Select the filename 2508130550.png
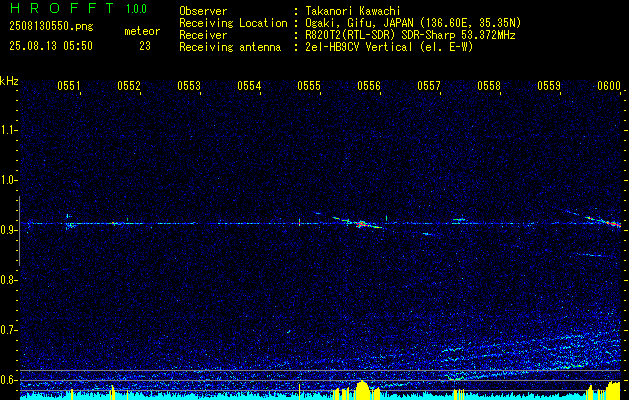Image resolution: width=629 pixels, height=400 pixels. click(x=51, y=27)
